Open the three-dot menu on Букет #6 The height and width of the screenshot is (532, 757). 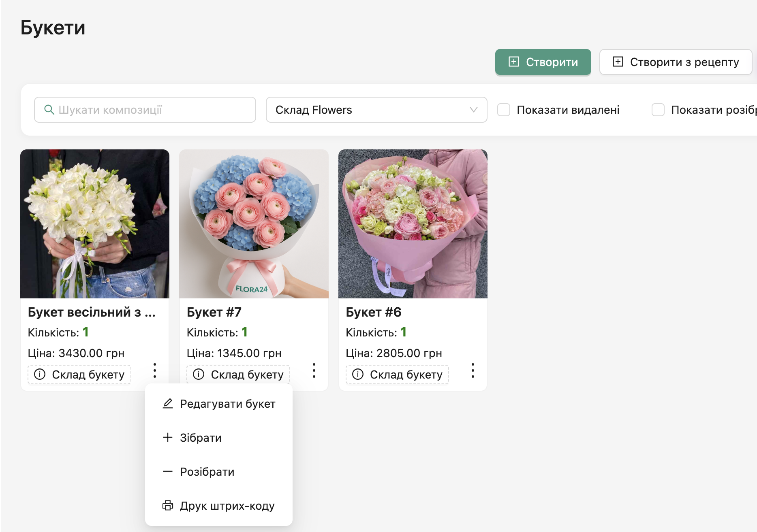point(473,370)
